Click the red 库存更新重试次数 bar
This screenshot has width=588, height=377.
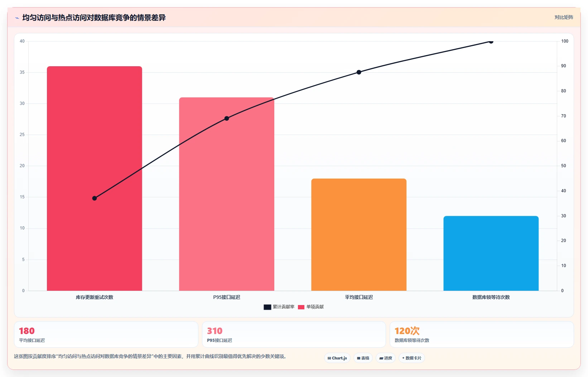(x=95, y=178)
